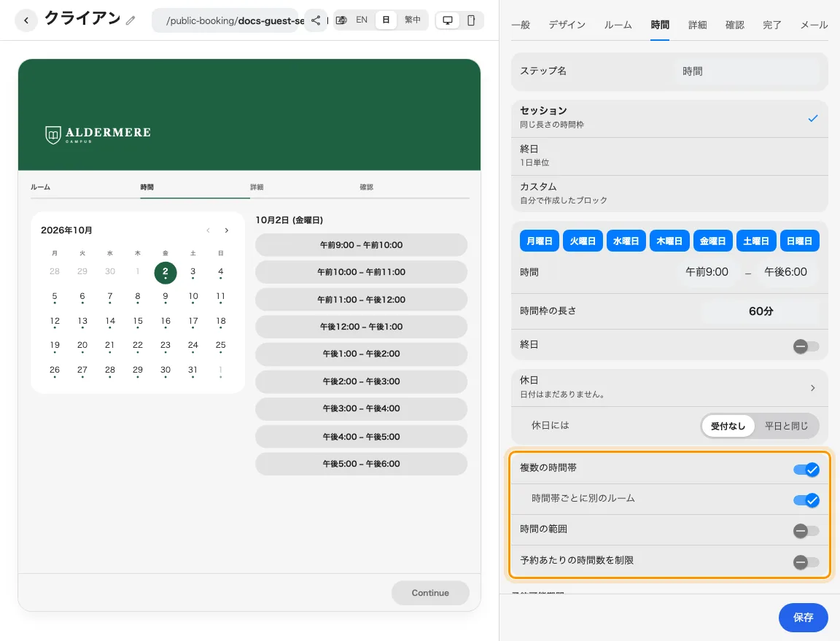Switch preview language to EN
This screenshot has height=641, width=840.
tap(362, 20)
